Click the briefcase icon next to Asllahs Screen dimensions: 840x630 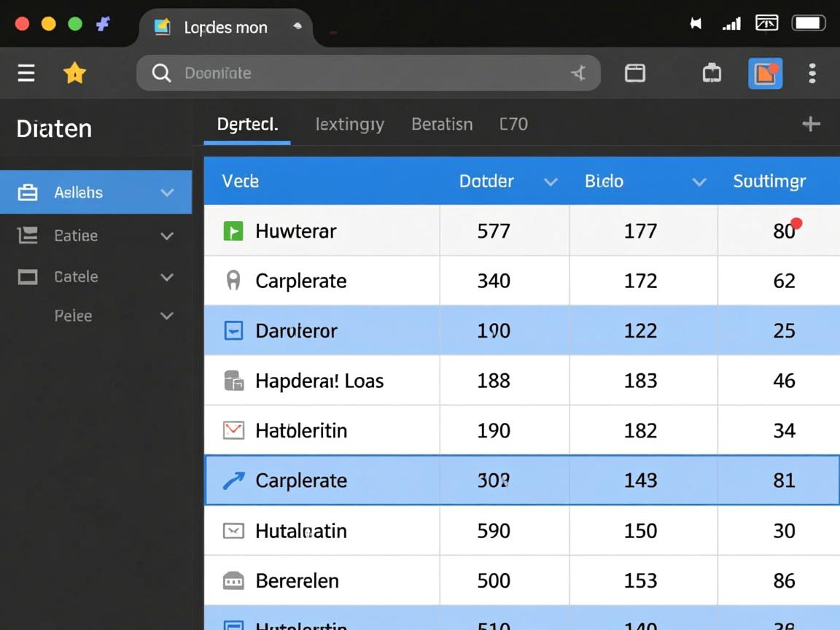tap(28, 192)
